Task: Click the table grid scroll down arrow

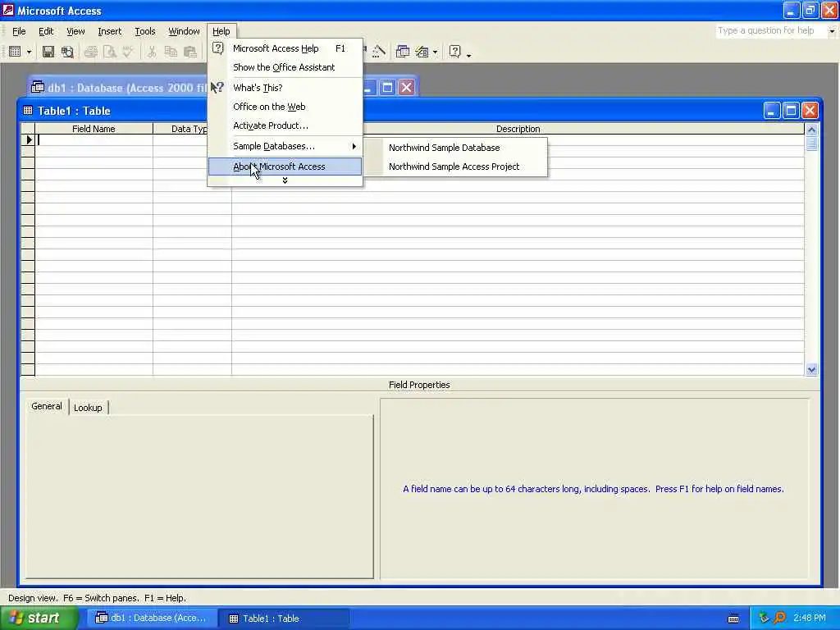Action: pyautogui.click(x=811, y=369)
